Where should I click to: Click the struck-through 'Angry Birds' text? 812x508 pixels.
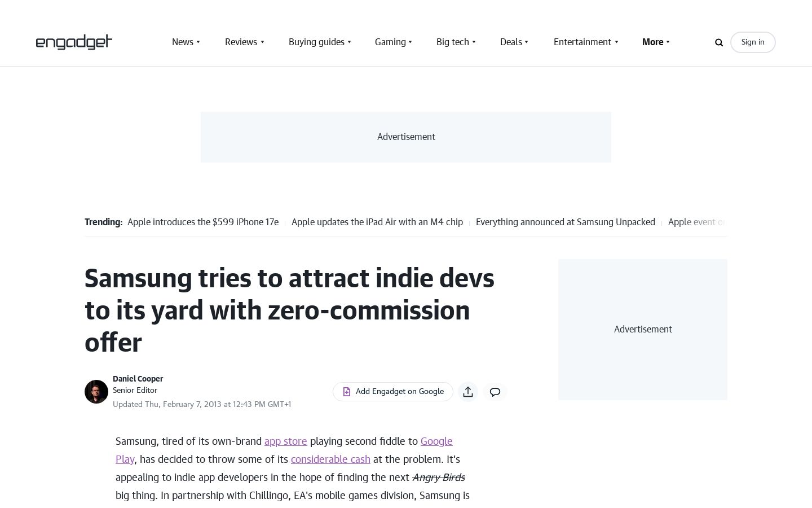pos(439,478)
